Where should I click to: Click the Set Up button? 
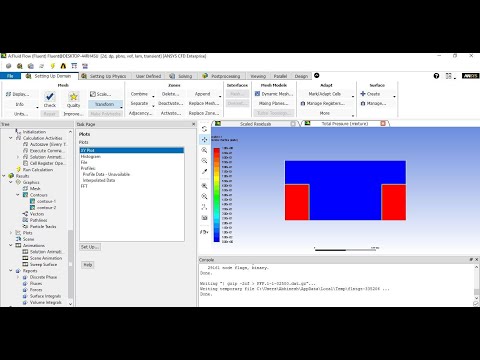[90, 247]
